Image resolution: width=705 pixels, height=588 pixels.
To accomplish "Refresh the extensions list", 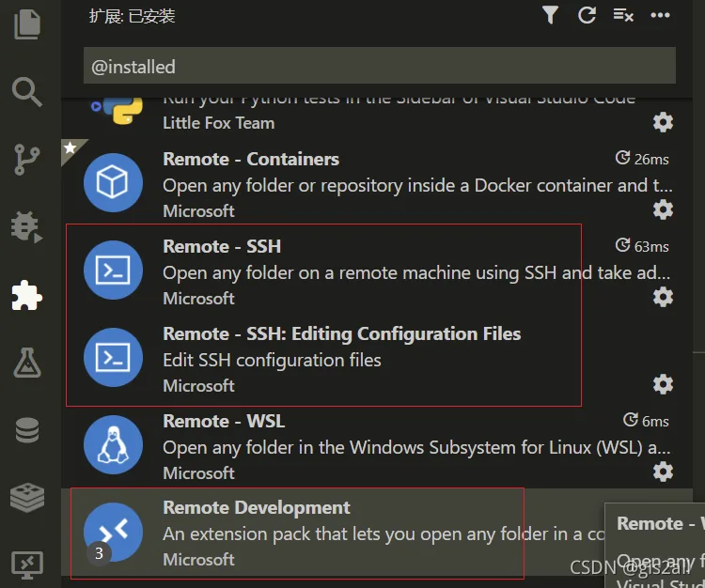I will [x=587, y=15].
